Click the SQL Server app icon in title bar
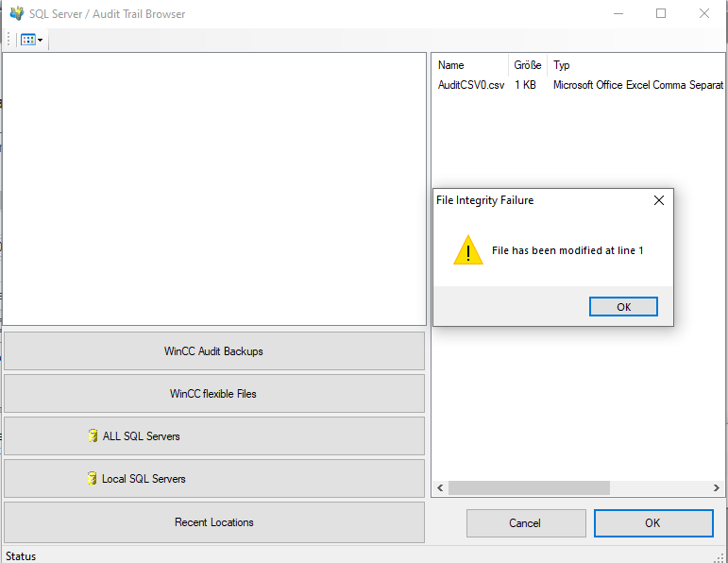Viewport: 728px width, 563px height. click(x=17, y=13)
